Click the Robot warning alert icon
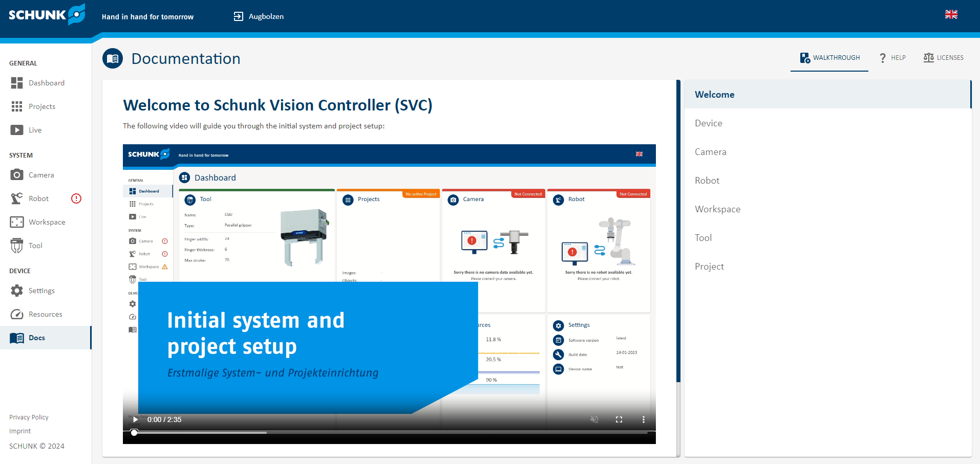Viewport: 980px width, 464px height. click(76, 198)
